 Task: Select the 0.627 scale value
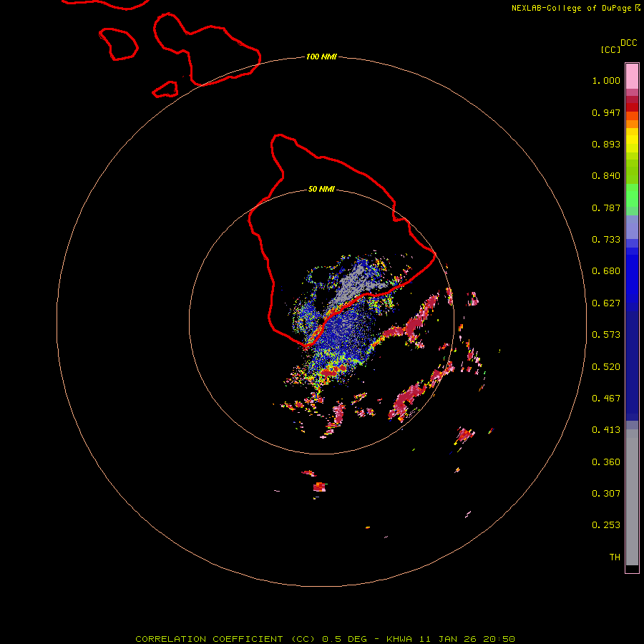point(606,303)
